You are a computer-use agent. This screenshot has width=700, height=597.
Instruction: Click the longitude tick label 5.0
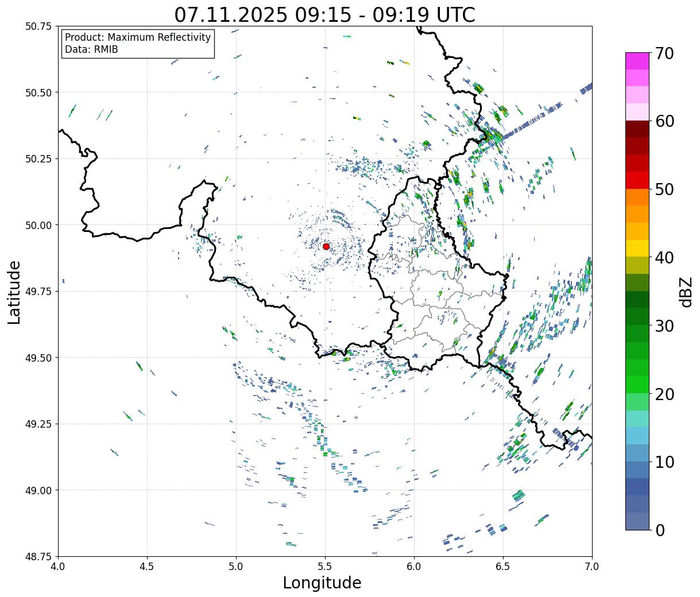coord(236,567)
